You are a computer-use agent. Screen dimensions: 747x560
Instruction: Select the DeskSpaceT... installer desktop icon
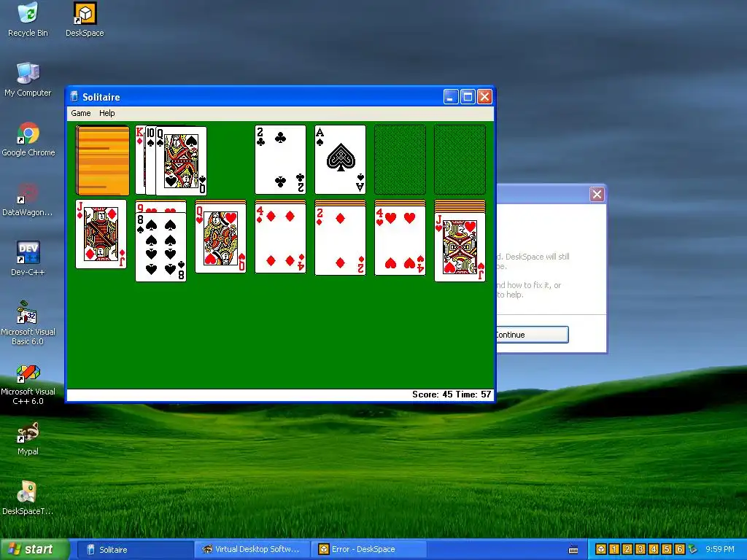tap(28, 499)
